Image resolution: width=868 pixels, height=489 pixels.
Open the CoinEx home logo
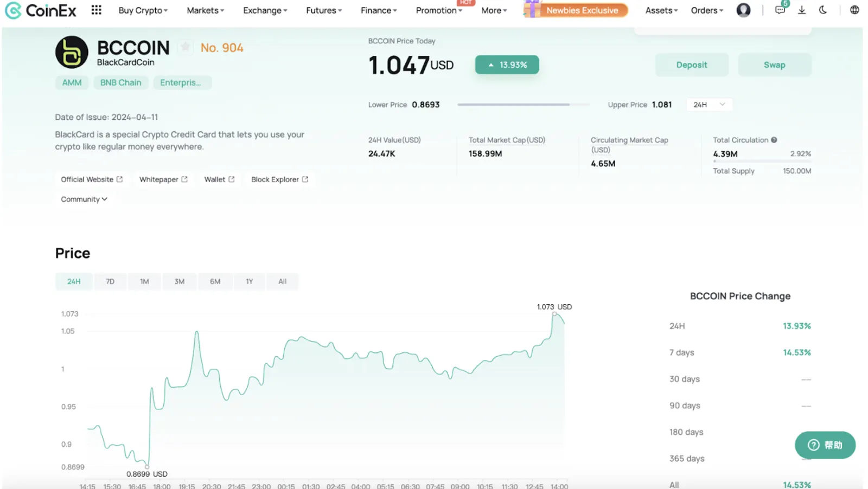tap(40, 10)
